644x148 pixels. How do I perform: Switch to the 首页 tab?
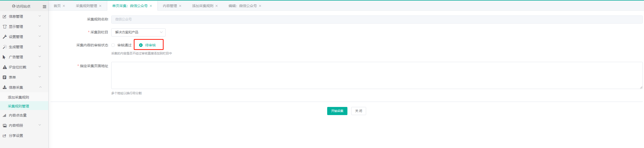[57, 6]
